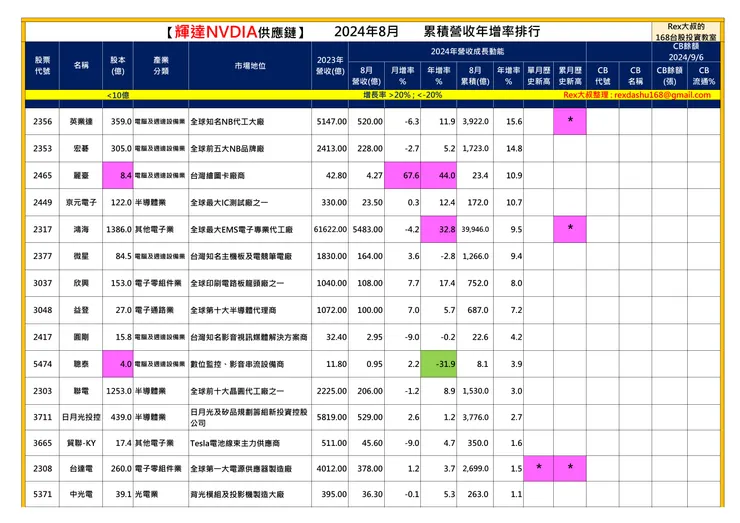Select the 8月累積(億) column header
This screenshot has width=740, height=523.
tap(475, 76)
